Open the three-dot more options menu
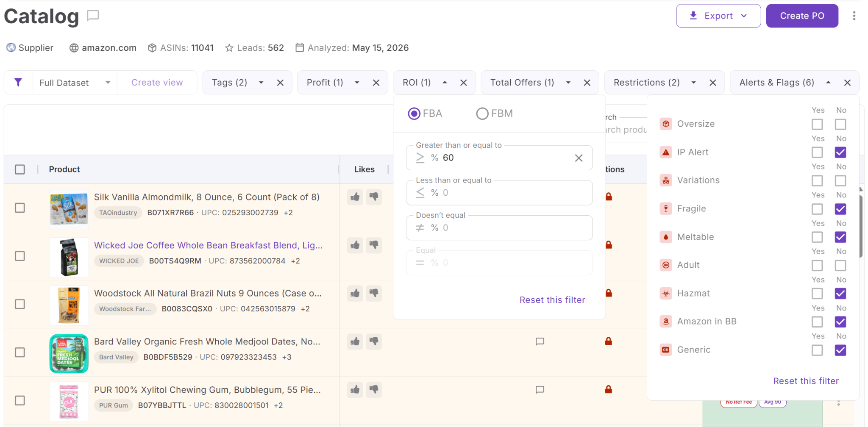Image resolution: width=868 pixels, height=427 pixels. coord(854,16)
